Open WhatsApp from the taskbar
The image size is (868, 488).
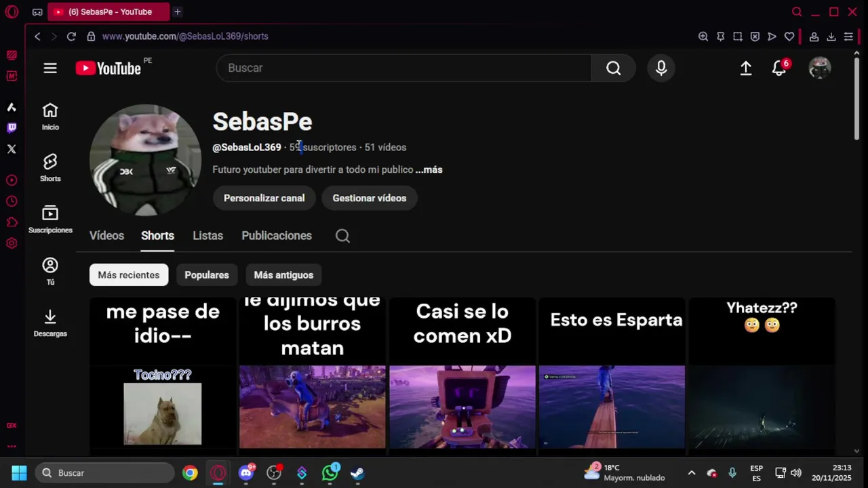pos(330,473)
